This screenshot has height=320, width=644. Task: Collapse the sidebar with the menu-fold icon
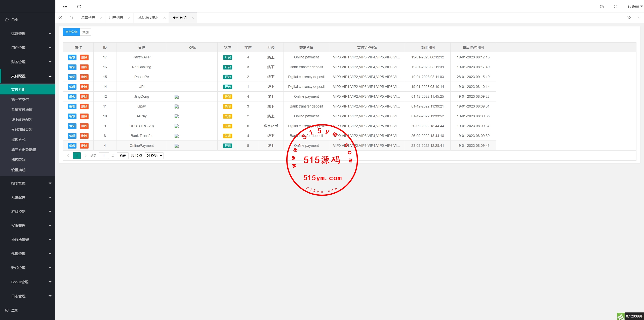pos(65,7)
